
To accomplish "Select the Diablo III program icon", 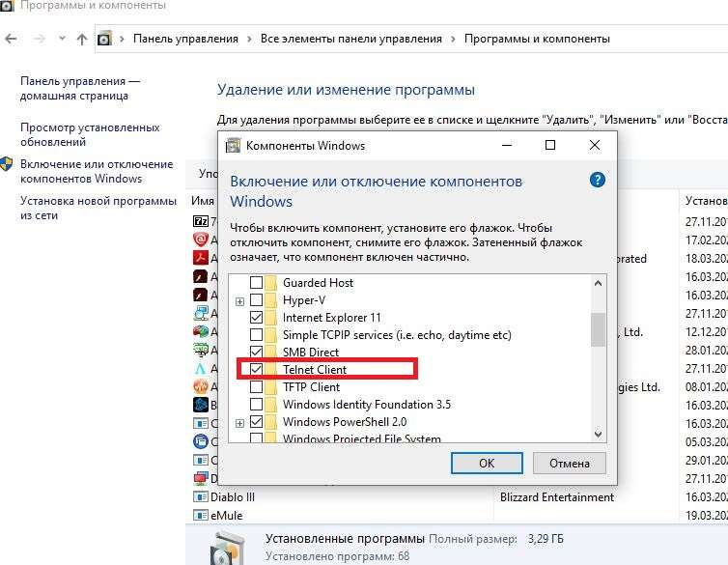I will [x=201, y=497].
